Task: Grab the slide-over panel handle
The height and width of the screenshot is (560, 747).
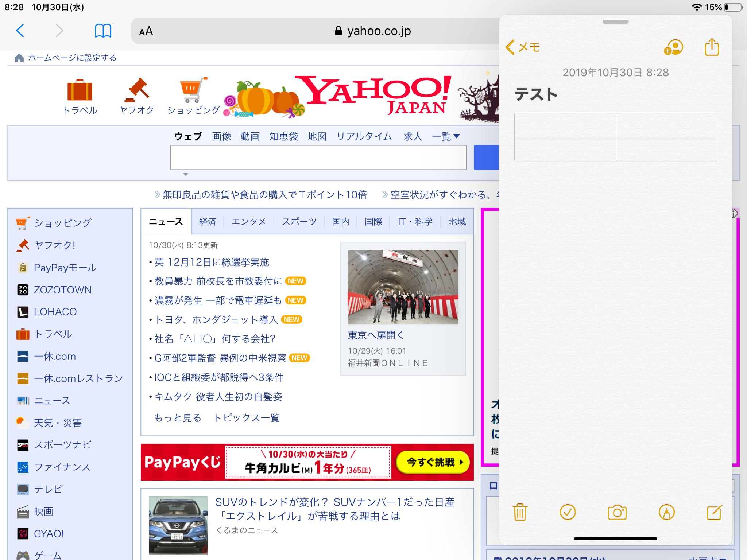Action: 615,22
